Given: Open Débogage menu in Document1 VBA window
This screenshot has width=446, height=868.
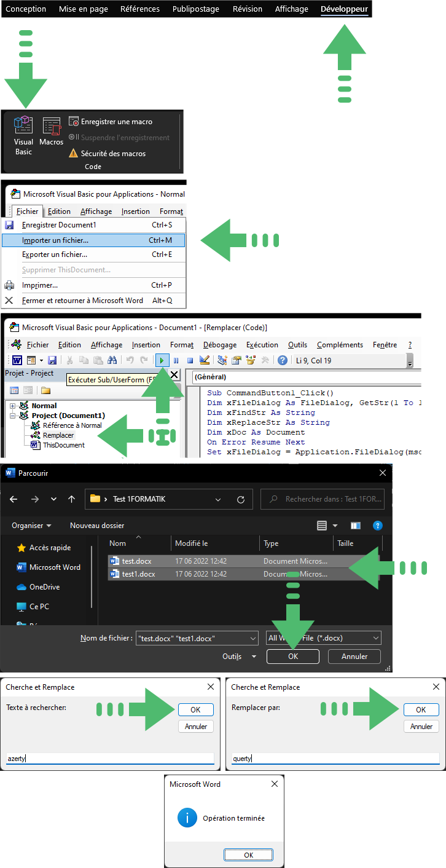Looking at the screenshot, I should point(220,345).
